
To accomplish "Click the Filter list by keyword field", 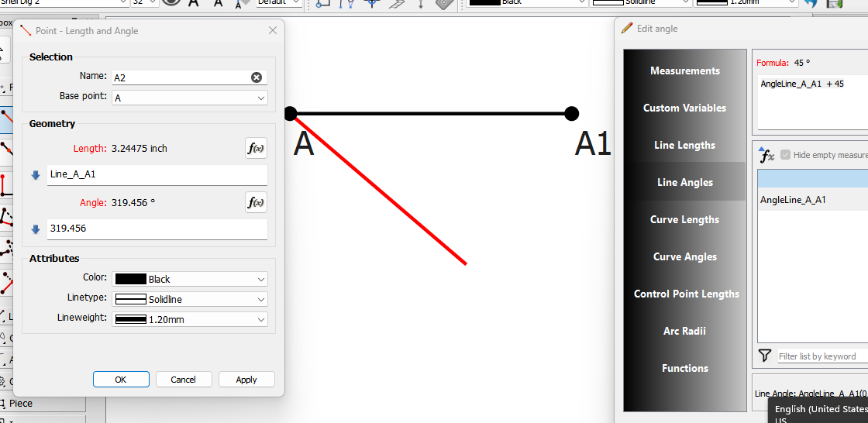I will 820,356.
